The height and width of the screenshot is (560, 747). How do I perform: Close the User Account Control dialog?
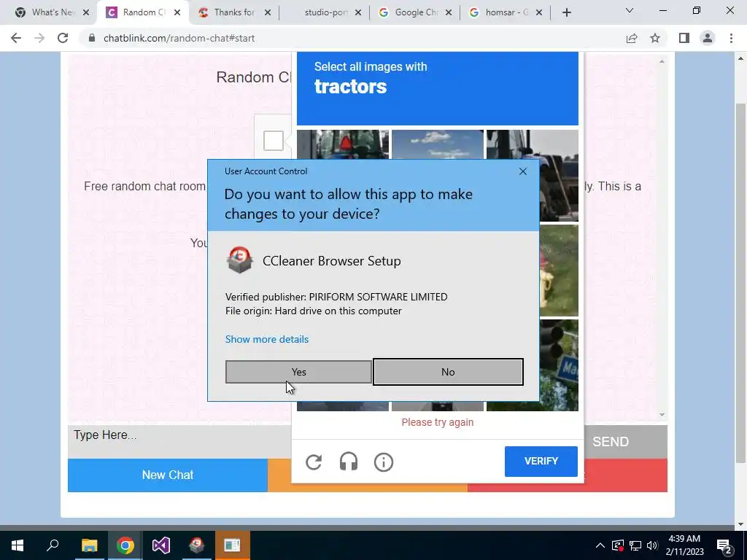(x=522, y=171)
